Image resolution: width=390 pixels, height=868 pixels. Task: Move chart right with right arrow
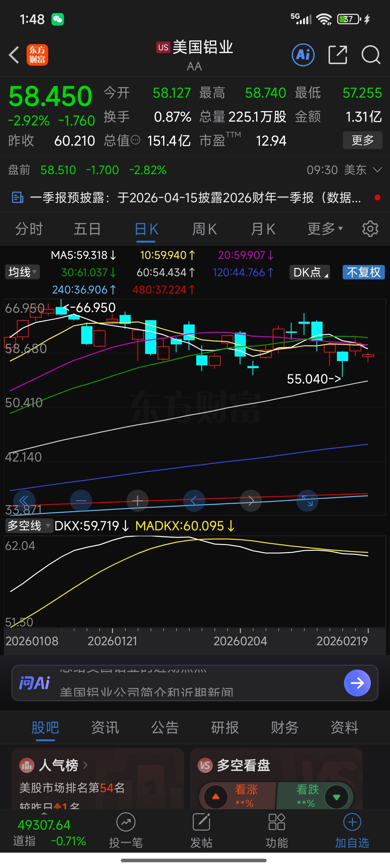click(x=251, y=501)
